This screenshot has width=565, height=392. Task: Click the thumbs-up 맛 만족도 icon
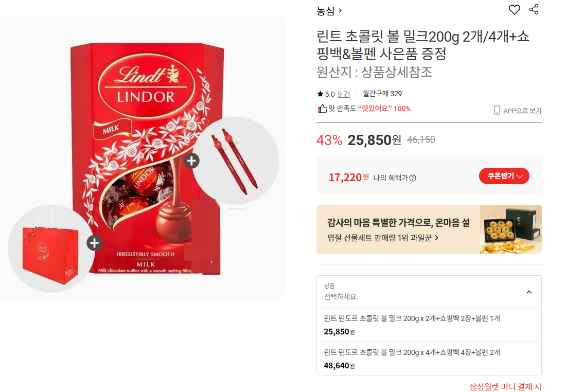[322, 109]
